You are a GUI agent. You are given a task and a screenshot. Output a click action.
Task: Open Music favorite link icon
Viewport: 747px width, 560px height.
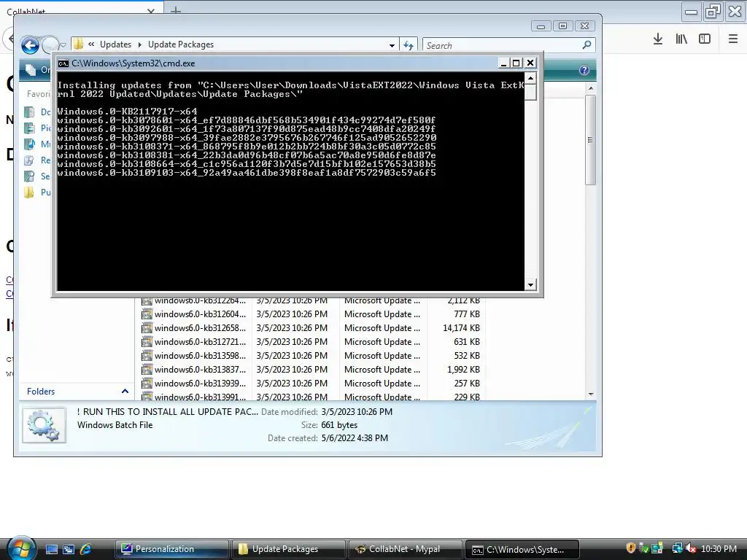[29, 144]
